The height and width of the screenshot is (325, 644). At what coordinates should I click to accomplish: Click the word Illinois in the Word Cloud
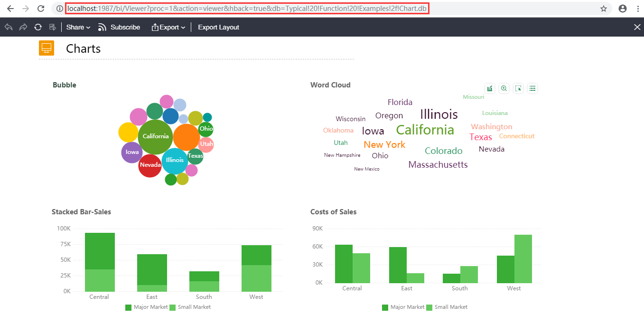(x=439, y=114)
